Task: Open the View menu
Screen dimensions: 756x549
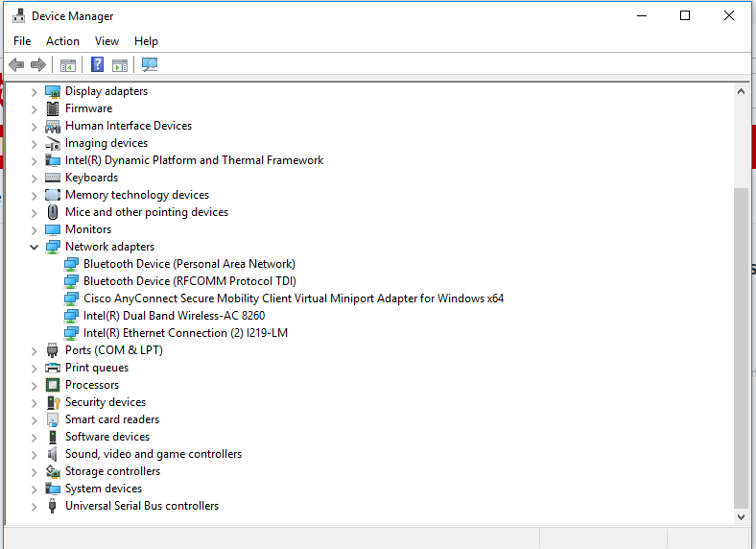Action: point(106,41)
